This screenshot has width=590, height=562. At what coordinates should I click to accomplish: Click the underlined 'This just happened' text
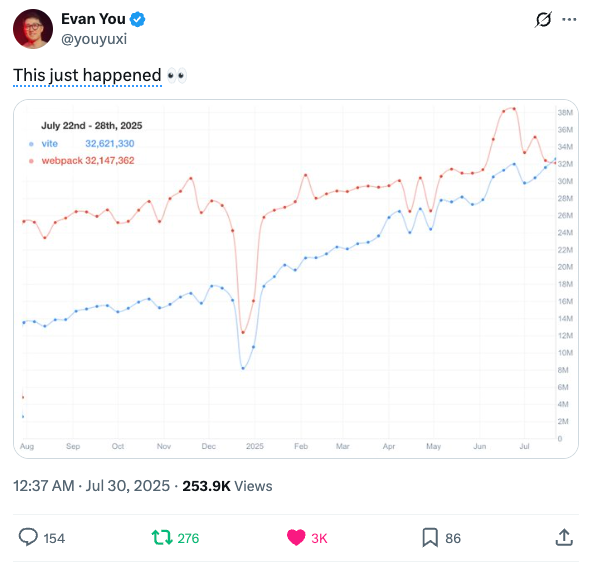87,75
